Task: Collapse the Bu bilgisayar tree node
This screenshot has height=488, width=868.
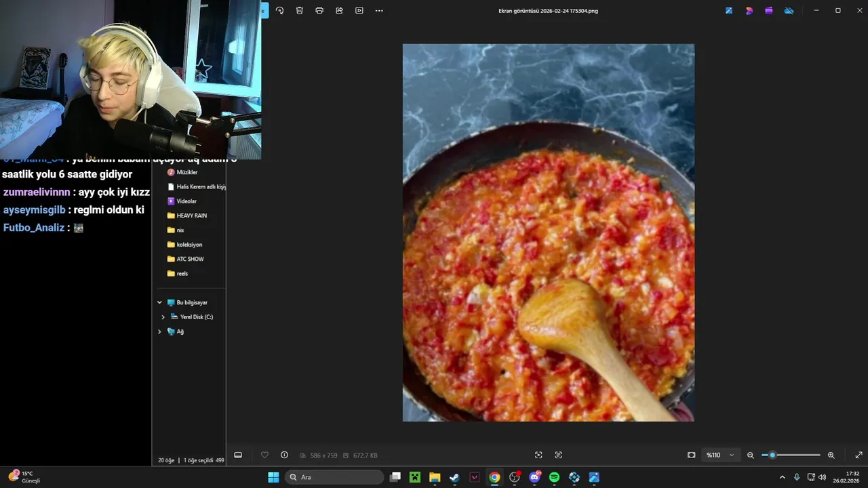Action: 160,302
